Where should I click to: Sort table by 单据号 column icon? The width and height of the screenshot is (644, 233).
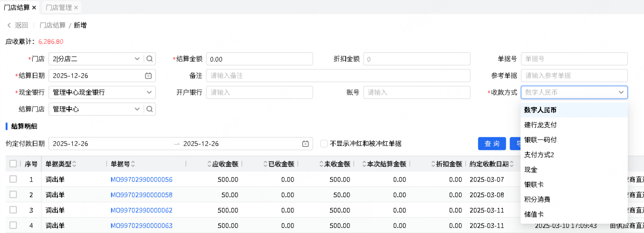pos(133,164)
